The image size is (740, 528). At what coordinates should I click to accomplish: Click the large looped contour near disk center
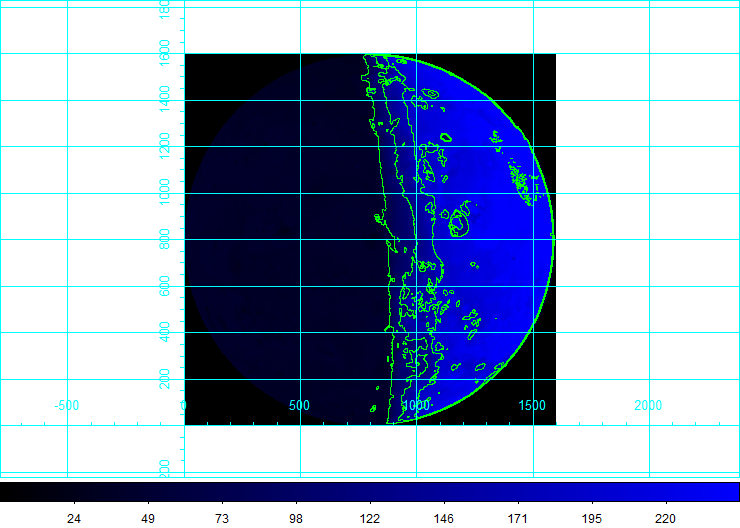(x=459, y=221)
